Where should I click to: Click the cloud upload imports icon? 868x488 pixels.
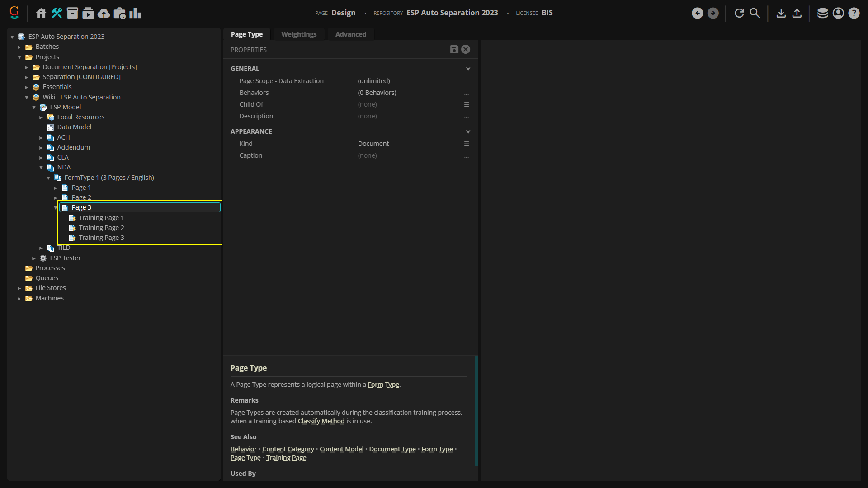pos(104,13)
